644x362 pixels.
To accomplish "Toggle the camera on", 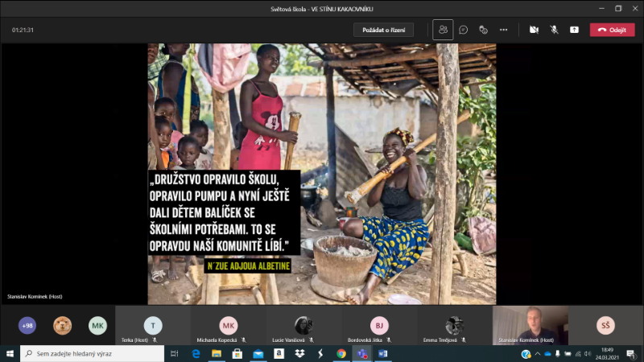I will click(x=534, y=30).
